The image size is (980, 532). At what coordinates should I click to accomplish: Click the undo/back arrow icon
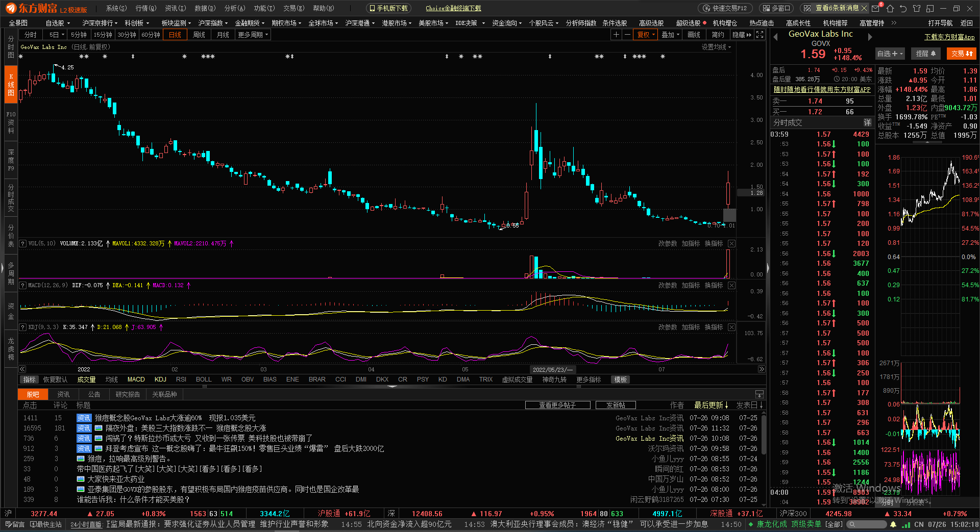tap(903, 8)
